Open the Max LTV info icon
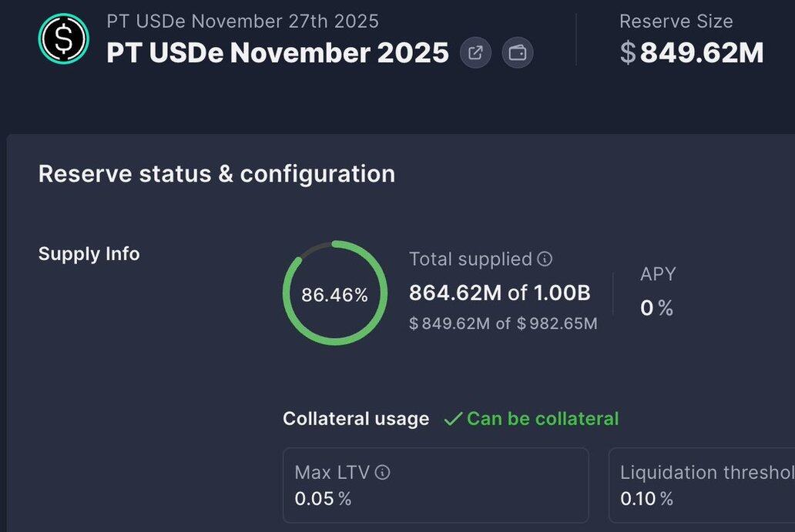Screen dimensions: 795x532 click(382, 473)
